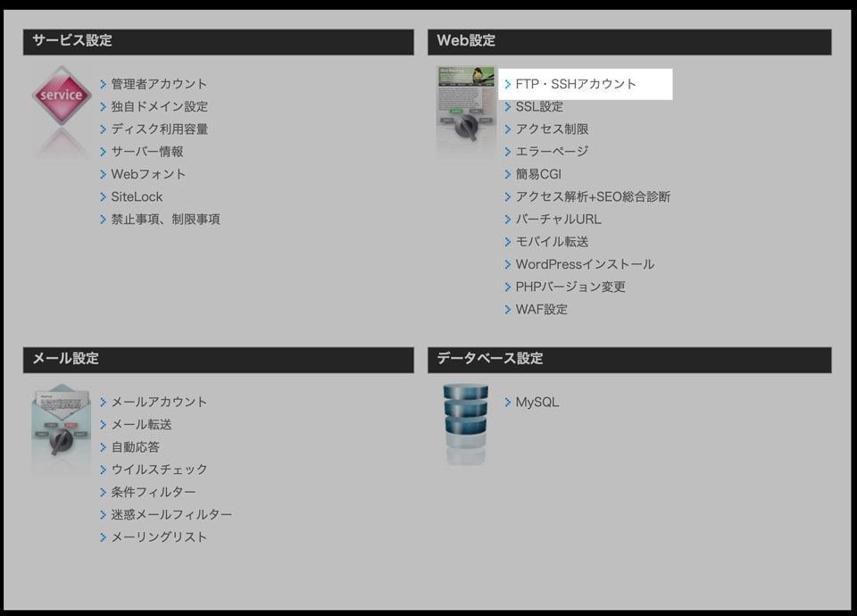
Task: Click the Web settings webpage thumbnail icon
Action: [x=466, y=104]
